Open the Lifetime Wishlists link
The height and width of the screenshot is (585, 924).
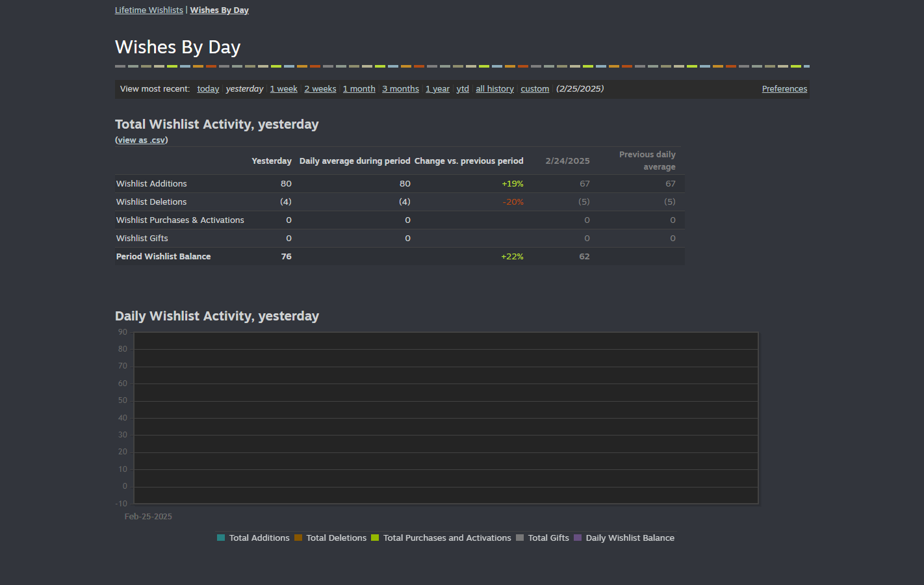pos(149,10)
